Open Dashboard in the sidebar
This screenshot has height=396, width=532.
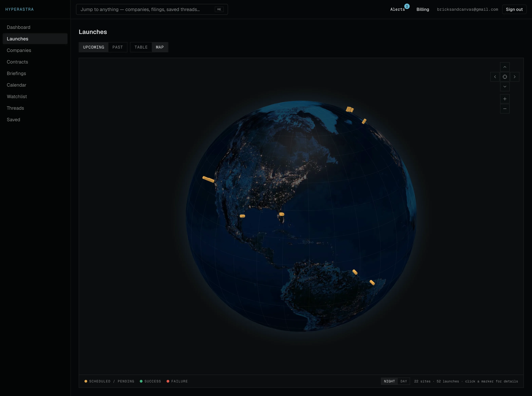[35, 27]
